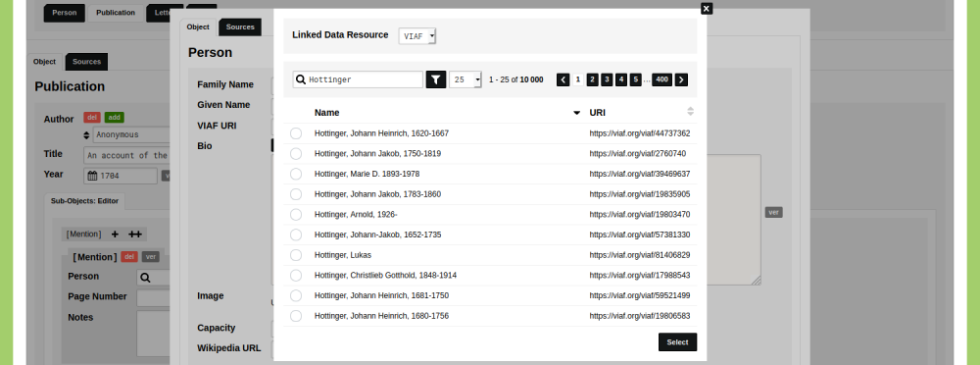Viewport: 980px width, 365px height.
Task: Select Hottinger, Johann-Jakob, 1652-1735 radio
Action: [296, 235]
